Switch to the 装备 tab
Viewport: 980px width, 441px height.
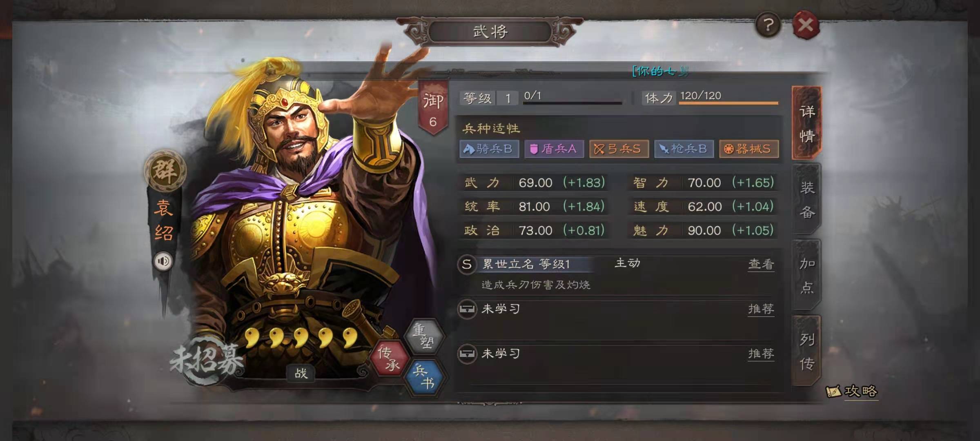point(806,200)
